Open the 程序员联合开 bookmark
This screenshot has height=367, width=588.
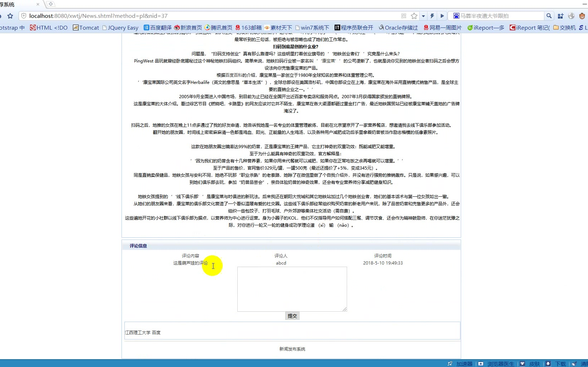354,27
